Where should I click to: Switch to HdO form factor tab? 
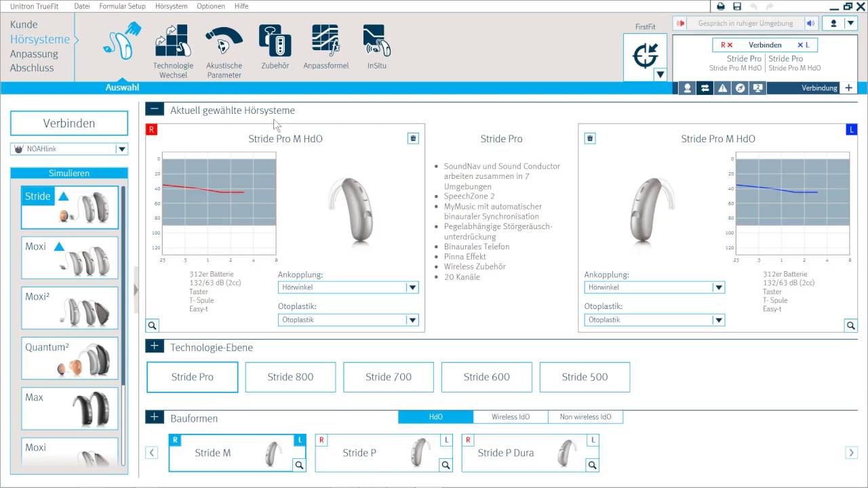[x=435, y=417]
